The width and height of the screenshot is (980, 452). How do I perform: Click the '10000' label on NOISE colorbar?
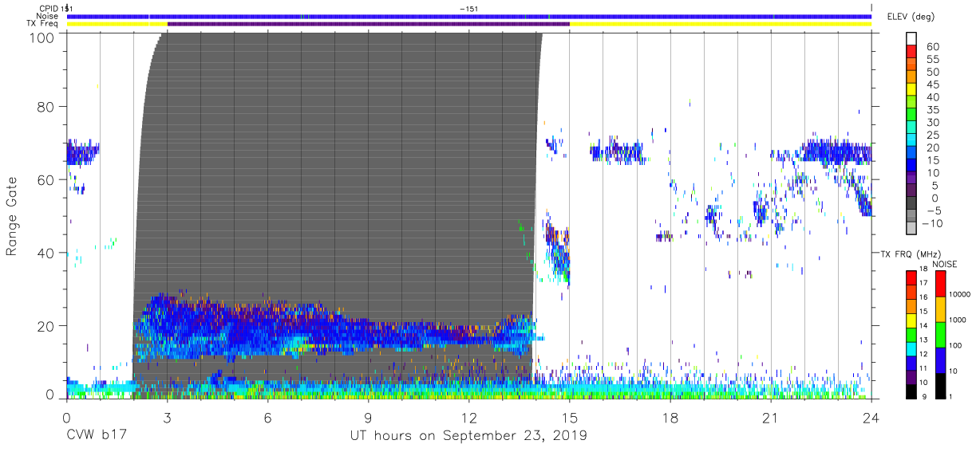pos(960,294)
